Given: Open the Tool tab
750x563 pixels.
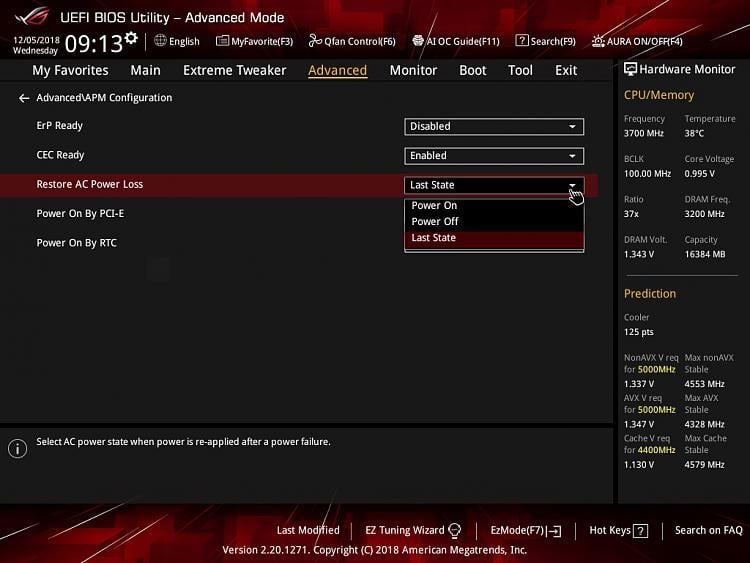Looking at the screenshot, I should 520,70.
